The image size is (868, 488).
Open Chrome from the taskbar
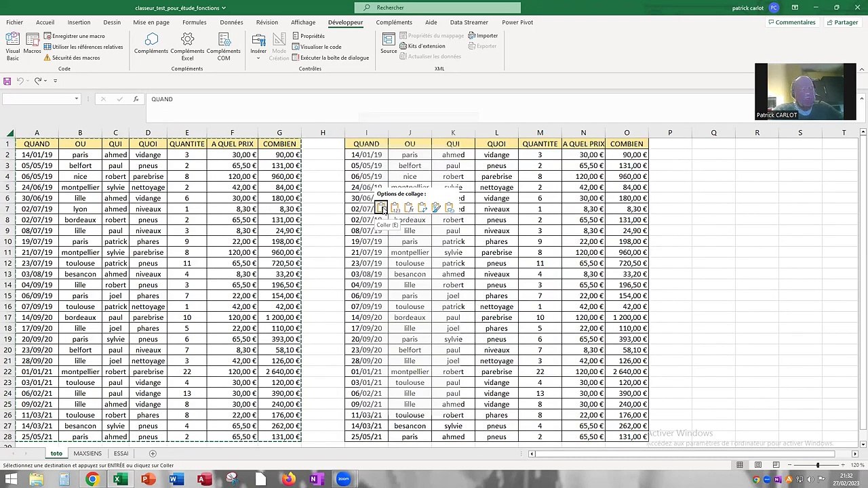(x=92, y=480)
